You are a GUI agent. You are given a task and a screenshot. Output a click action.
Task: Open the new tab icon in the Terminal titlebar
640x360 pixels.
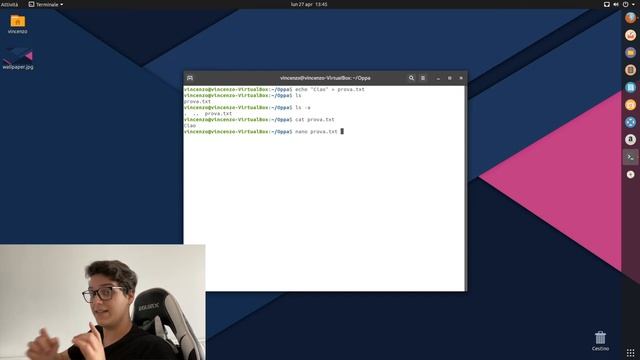click(x=190, y=78)
